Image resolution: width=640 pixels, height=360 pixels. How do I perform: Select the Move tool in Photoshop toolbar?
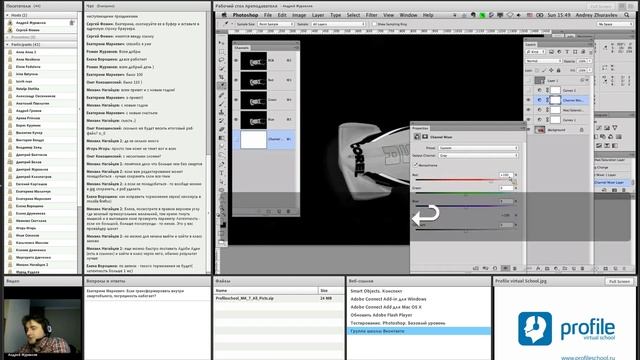pyautogui.click(x=222, y=42)
